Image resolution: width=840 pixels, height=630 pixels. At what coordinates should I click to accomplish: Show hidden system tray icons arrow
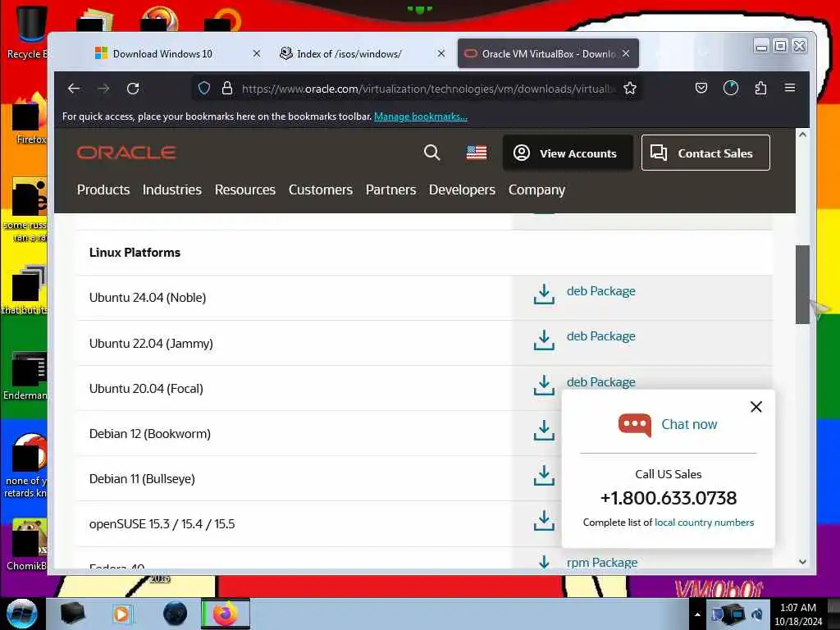tap(697, 614)
